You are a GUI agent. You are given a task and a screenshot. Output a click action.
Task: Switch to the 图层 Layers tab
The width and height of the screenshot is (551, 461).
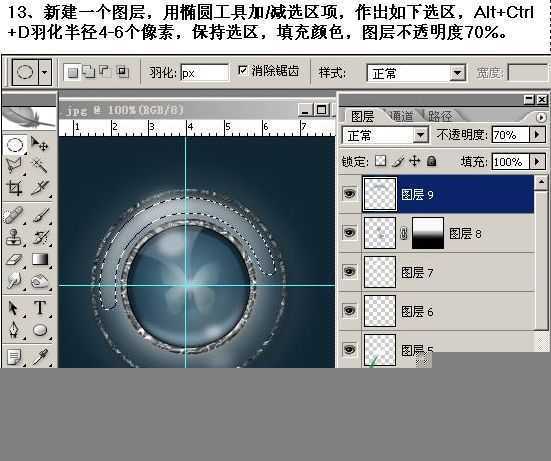coord(362,116)
